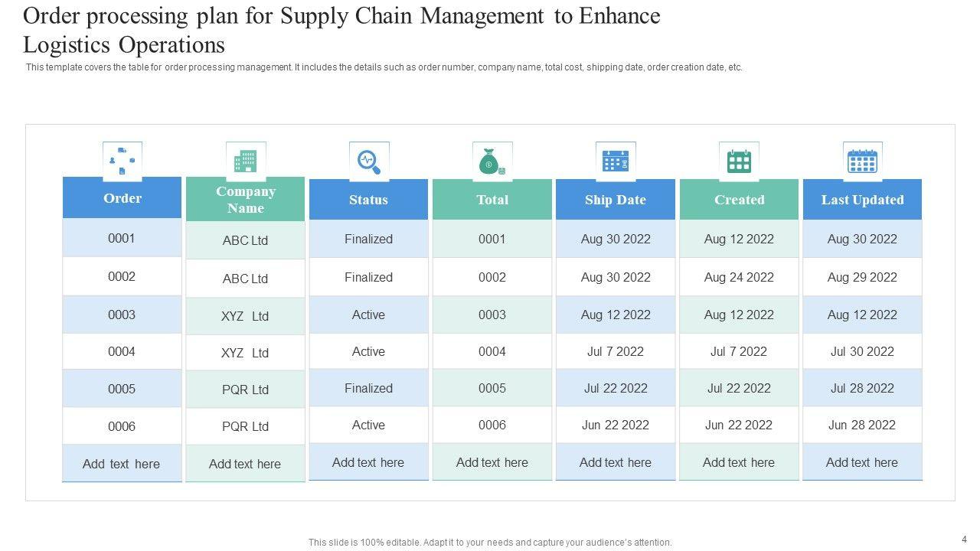Click the Status column header
Viewport: 980px width, 551px height.
pos(368,200)
